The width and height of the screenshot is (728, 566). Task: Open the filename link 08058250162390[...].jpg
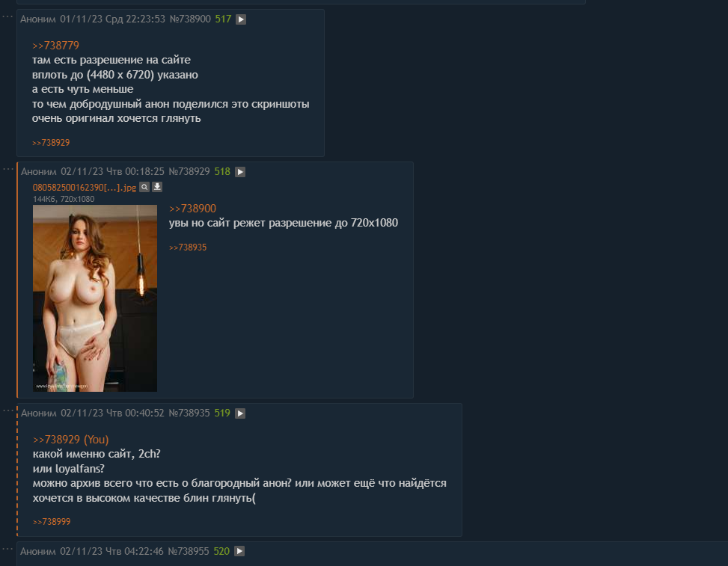click(85, 188)
